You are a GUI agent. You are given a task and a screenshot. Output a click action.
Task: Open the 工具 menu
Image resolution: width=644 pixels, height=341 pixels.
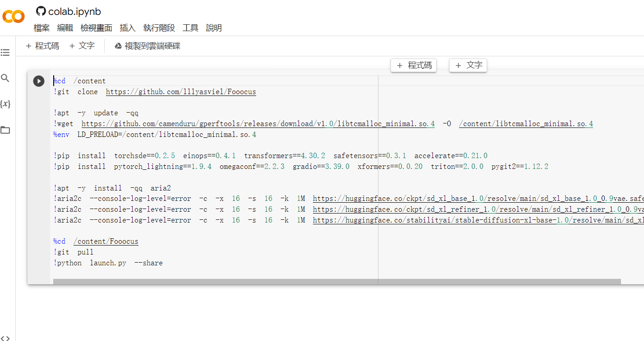click(190, 28)
